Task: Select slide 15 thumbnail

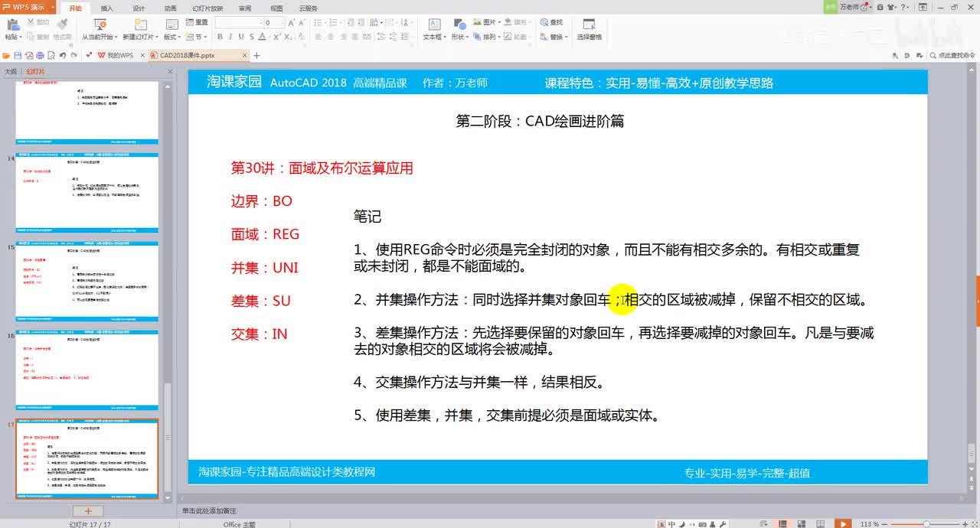Action: click(87, 280)
